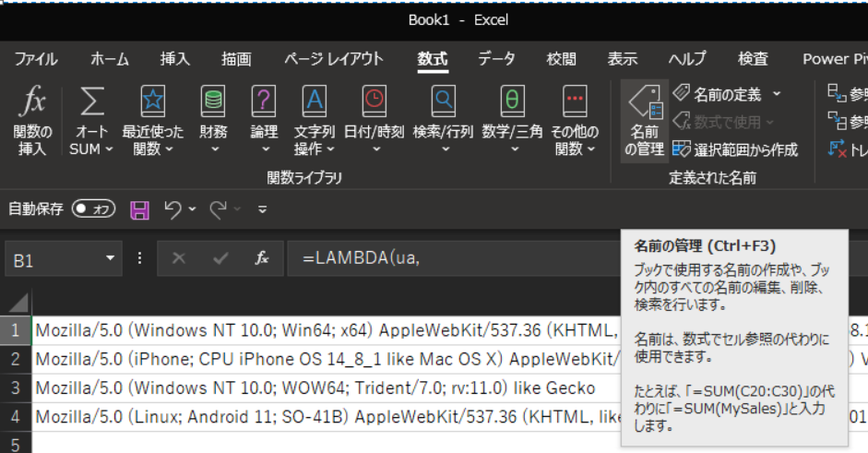Click the select-all corner triangle
The height and width of the screenshot is (453, 868).
tap(18, 304)
